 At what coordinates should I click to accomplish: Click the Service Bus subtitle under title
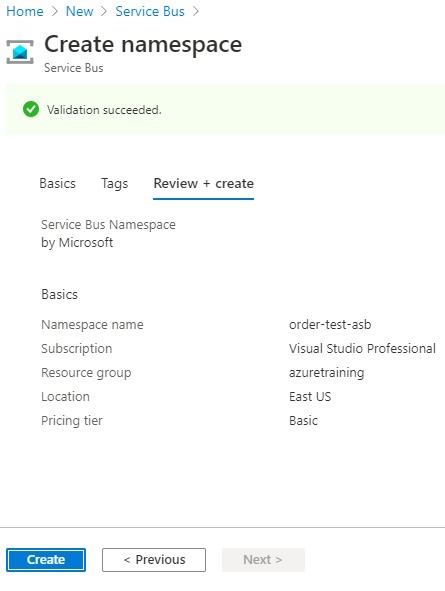coord(74,68)
